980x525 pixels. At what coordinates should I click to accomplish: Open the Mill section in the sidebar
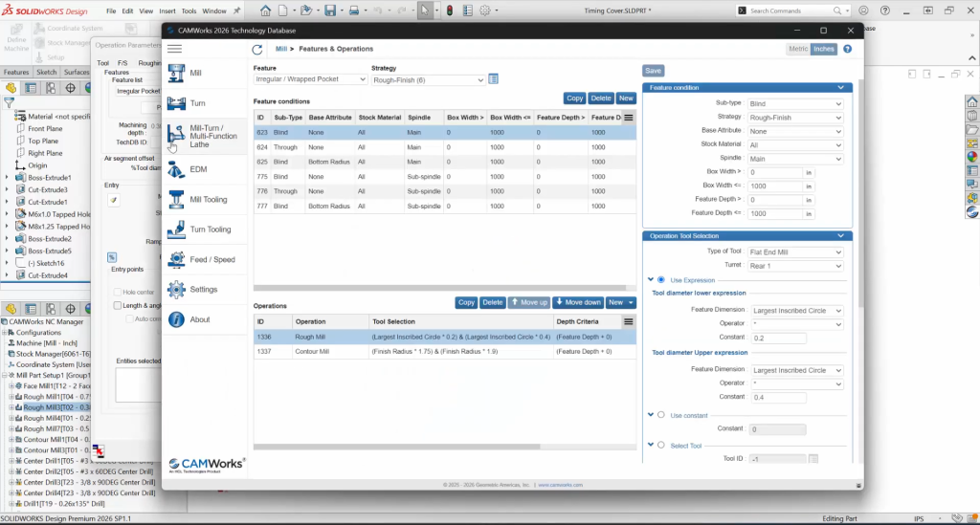(195, 73)
